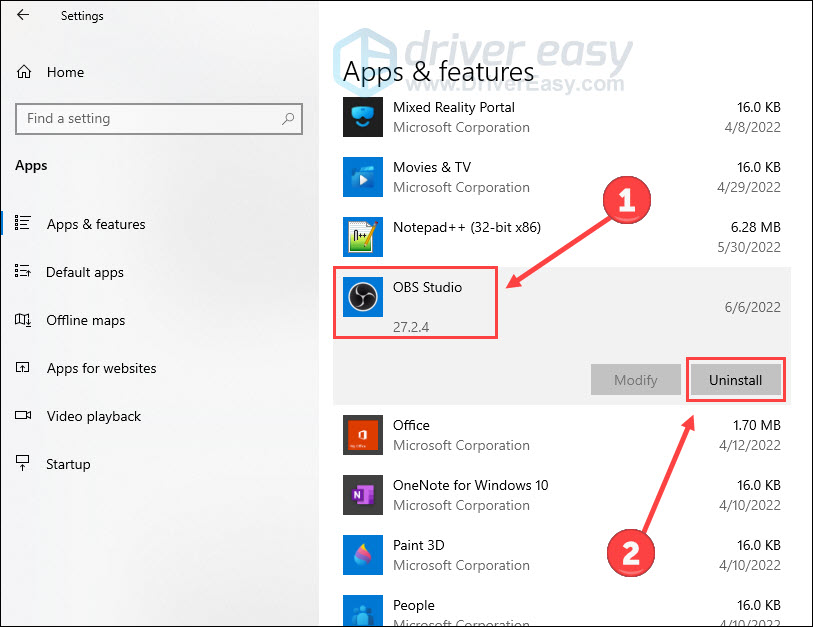Open Video playback settings
Viewport: 813px width, 627px height.
click(x=94, y=416)
